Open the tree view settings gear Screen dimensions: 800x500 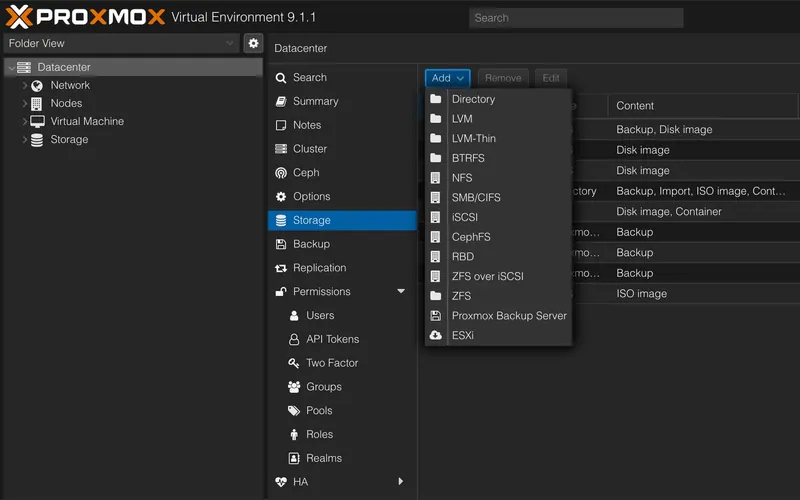[x=253, y=43]
